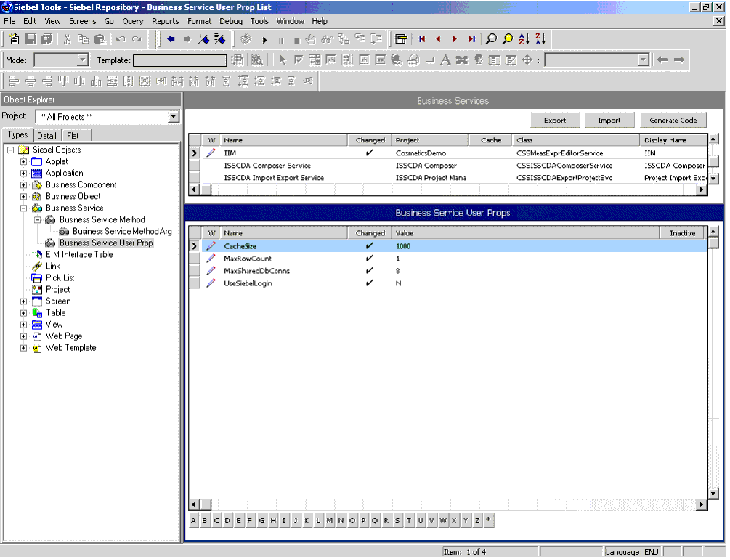730x560 pixels.
Task: Go to Last Record red icon
Action: coord(471,39)
